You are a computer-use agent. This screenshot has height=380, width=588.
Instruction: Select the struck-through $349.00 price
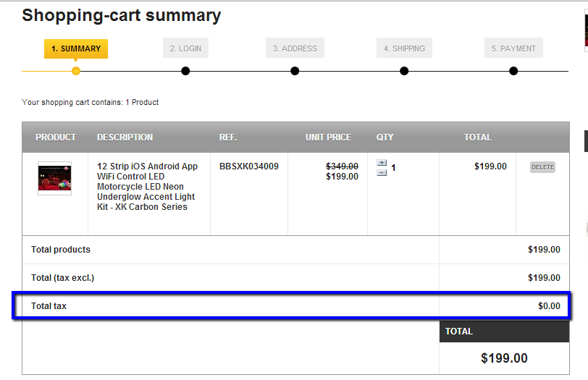pyautogui.click(x=342, y=166)
